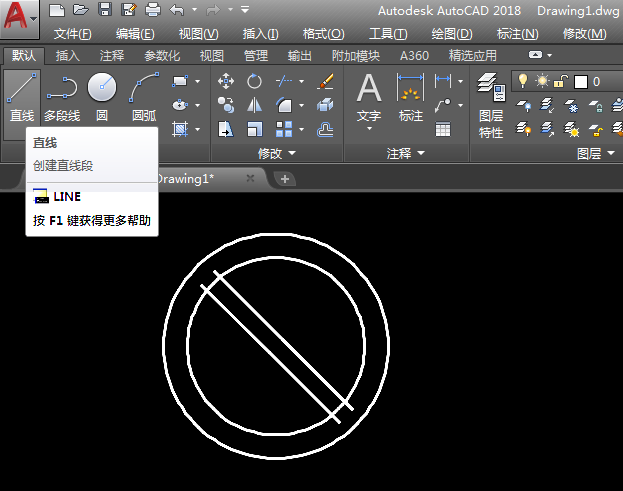Choose the Circle (圆) tool

[102, 97]
